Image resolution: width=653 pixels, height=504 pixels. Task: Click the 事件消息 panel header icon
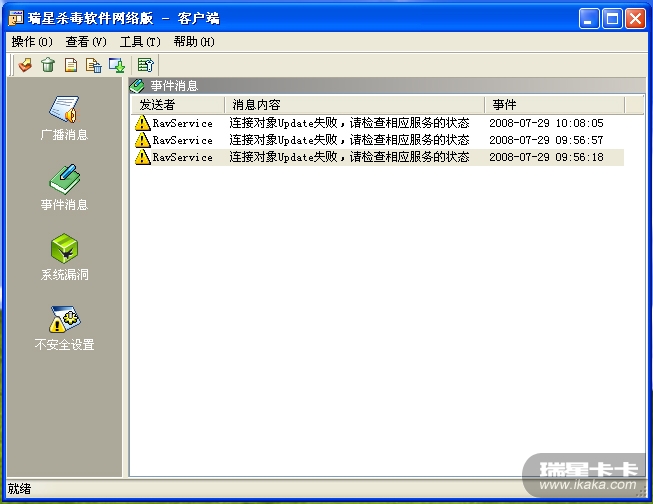(137, 86)
